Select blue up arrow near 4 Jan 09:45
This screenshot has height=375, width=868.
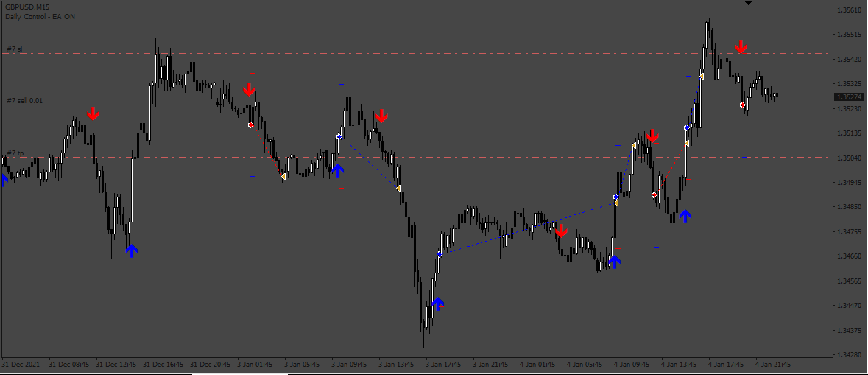614,262
